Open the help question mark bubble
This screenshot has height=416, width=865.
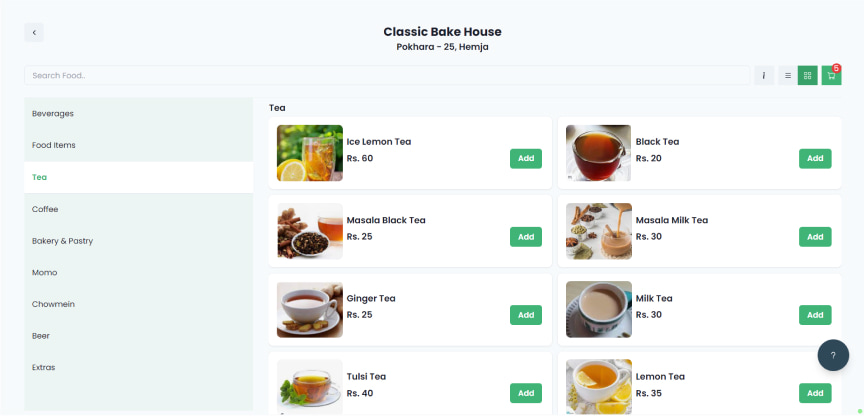point(833,355)
